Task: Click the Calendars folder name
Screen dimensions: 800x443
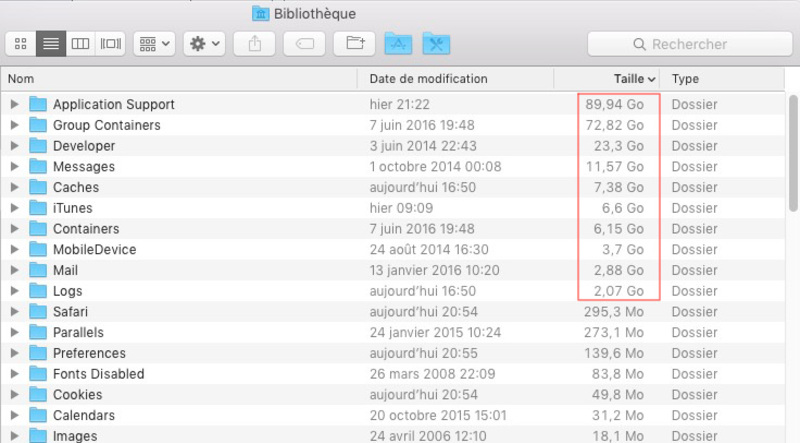Action: click(84, 415)
